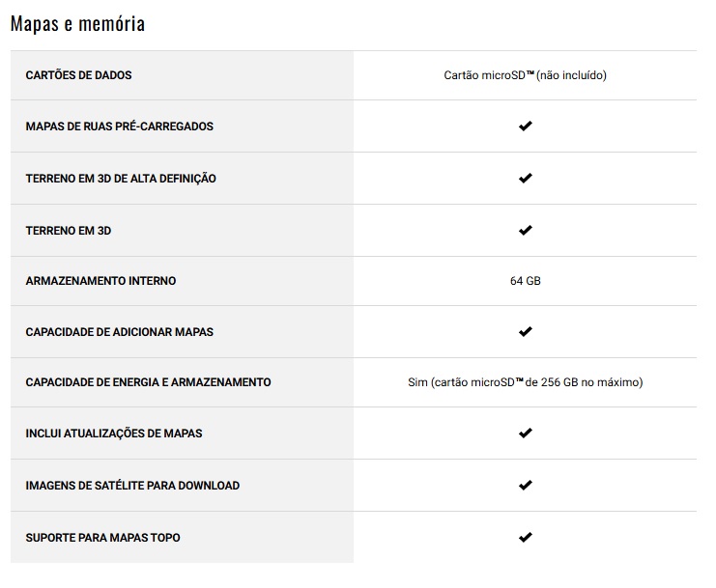Screen dimensions: 716x588
Task: Click the Terreno em 3D checkmark
Action: [x=525, y=230]
